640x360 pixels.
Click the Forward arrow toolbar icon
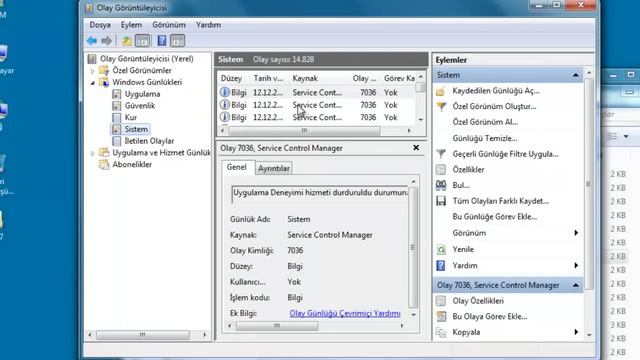point(107,40)
